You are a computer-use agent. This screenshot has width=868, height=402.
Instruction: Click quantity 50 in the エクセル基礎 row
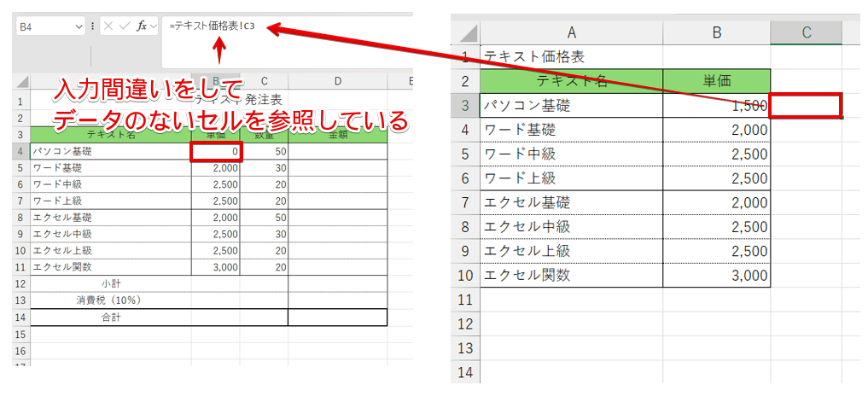click(x=264, y=217)
